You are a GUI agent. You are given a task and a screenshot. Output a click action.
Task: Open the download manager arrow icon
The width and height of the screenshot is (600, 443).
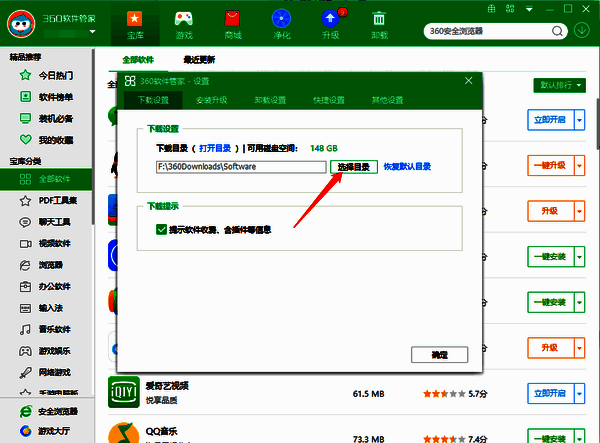pyautogui.click(x=582, y=30)
